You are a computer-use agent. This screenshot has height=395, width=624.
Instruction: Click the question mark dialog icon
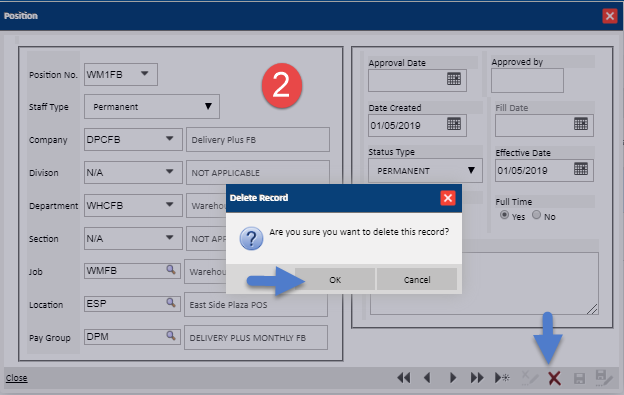click(251, 238)
